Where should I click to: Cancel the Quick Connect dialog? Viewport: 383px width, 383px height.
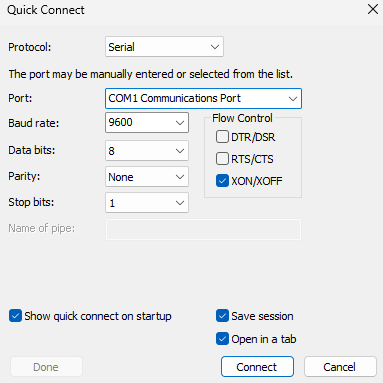tap(340, 367)
